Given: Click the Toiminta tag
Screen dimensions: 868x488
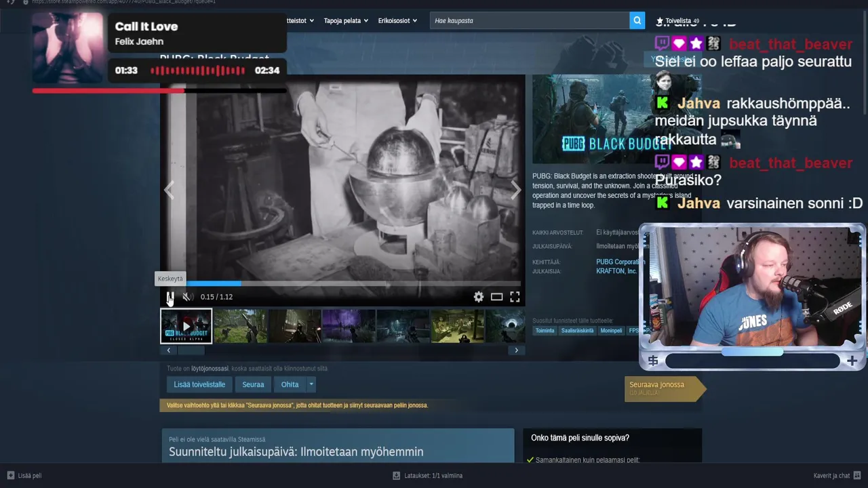Looking at the screenshot, I should pyautogui.click(x=545, y=331).
